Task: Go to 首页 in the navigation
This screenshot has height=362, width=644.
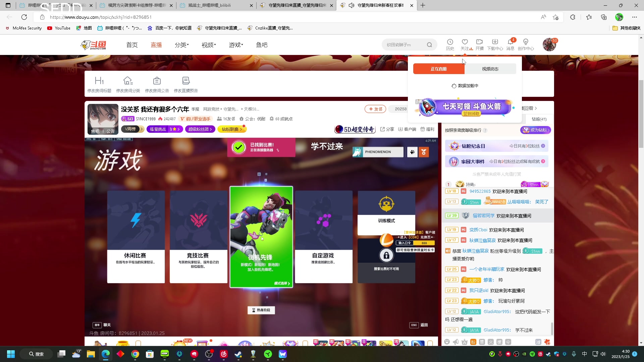Action: 132,45
